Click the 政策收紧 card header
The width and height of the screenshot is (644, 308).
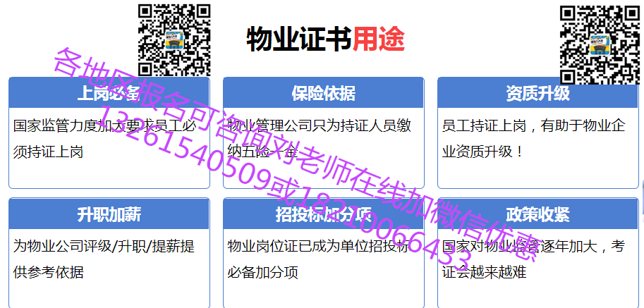(x=537, y=215)
